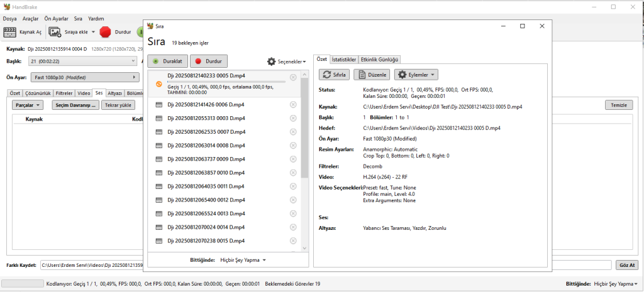The image size is (644, 292).
Task: Click the Seçim Davranışı button
Action: 75,105
